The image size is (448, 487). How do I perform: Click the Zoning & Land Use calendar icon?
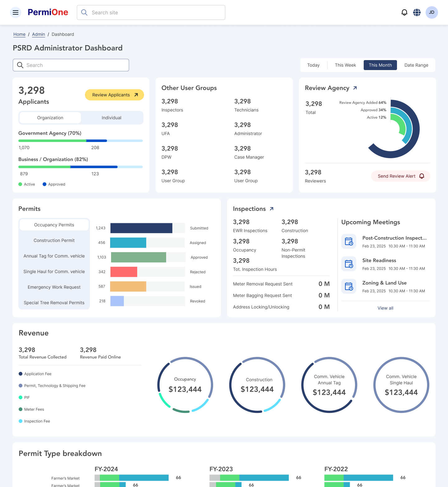point(349,286)
